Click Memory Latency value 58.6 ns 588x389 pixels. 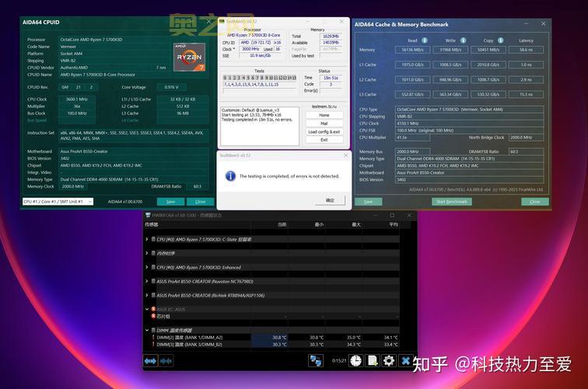click(x=526, y=50)
